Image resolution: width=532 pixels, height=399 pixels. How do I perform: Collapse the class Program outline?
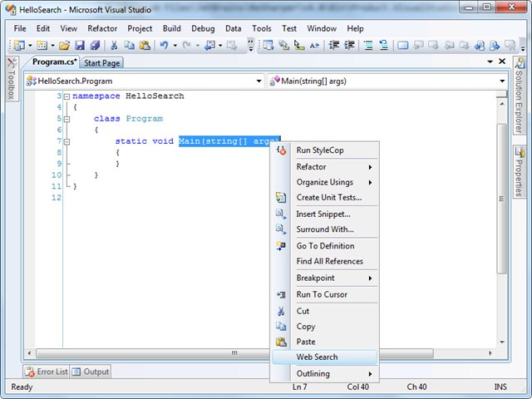(x=66, y=119)
